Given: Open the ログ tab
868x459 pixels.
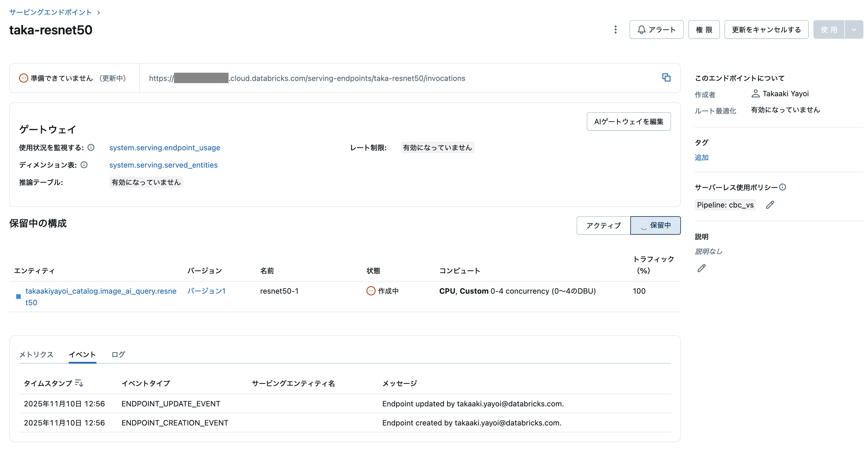Looking at the screenshot, I should coord(118,354).
